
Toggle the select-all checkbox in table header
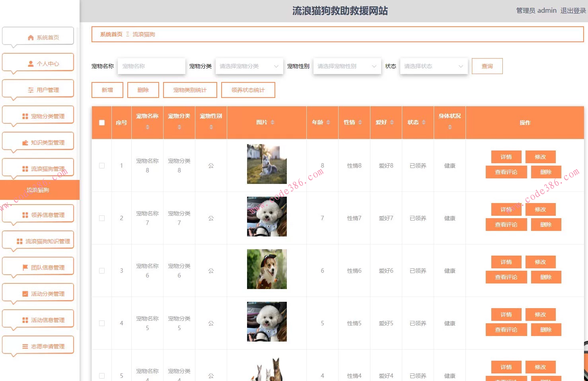pos(102,123)
